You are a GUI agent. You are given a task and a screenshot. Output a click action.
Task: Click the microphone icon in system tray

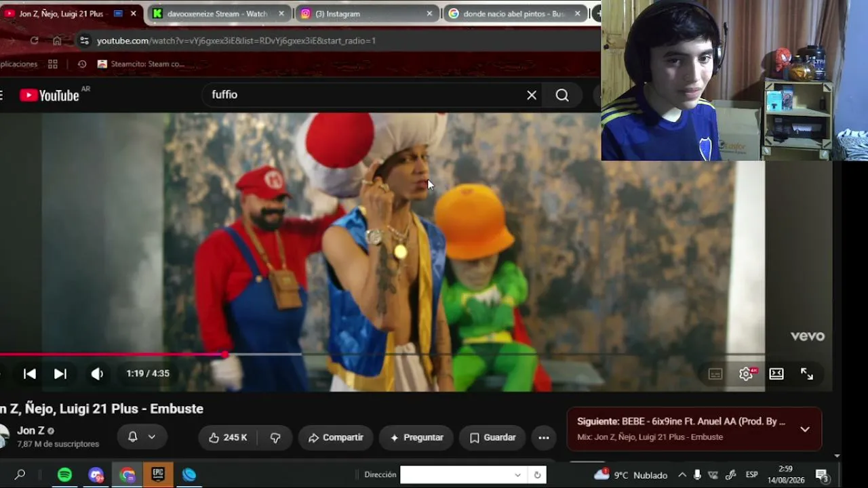pos(697,475)
